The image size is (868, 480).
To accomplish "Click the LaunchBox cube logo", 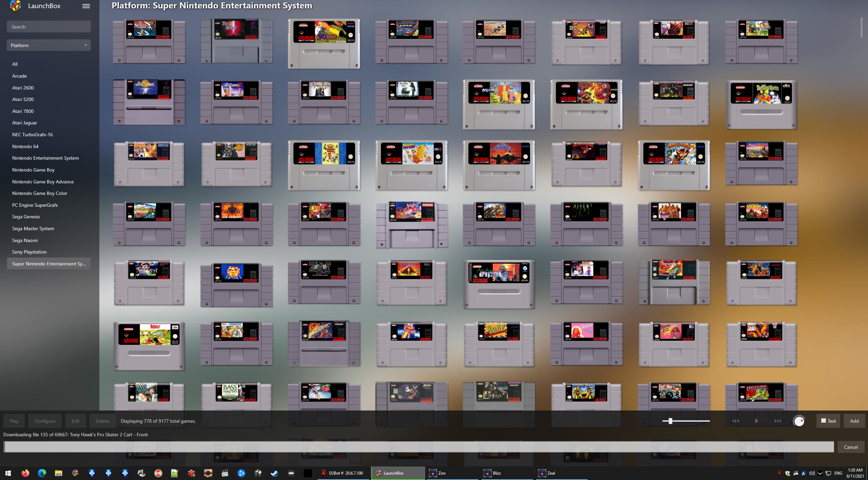I will point(15,6).
